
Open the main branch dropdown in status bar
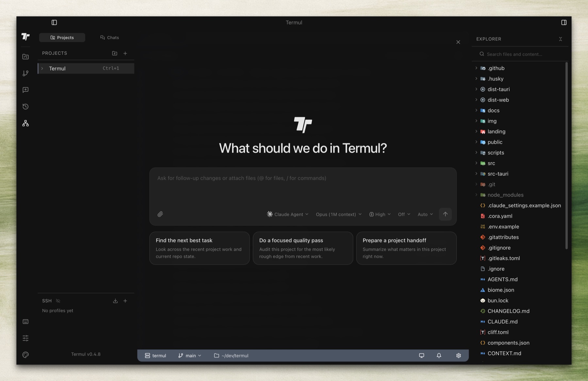[190, 356]
